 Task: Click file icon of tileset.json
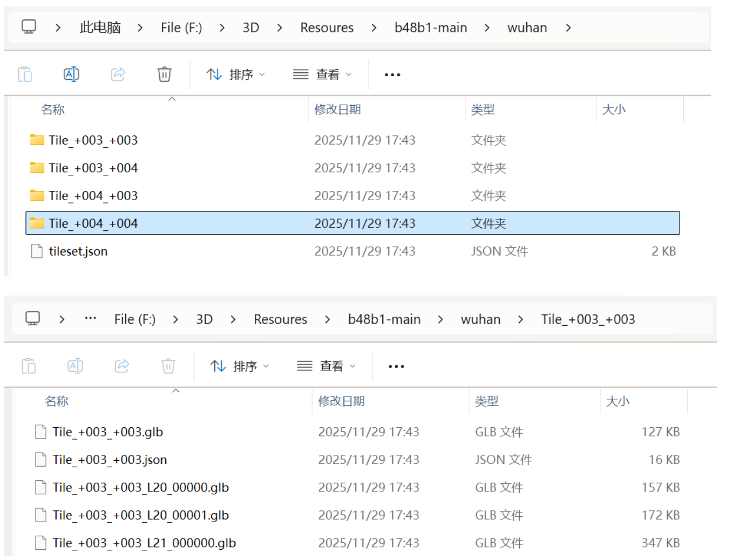[37, 251]
